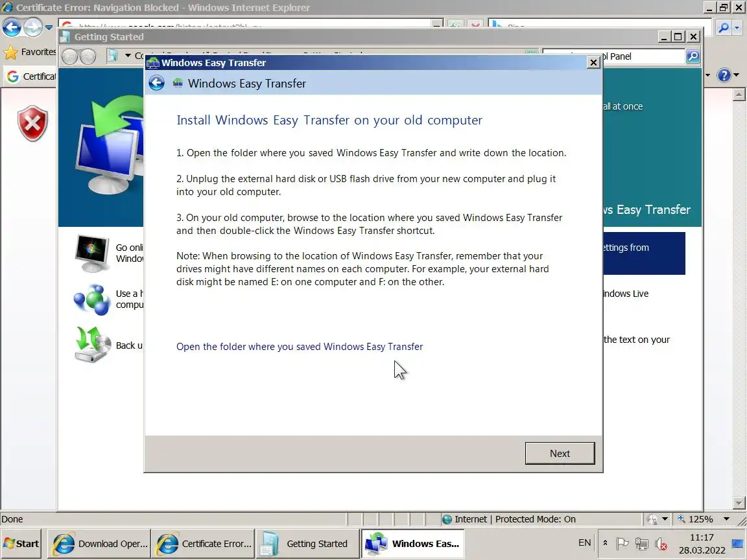Switch to Certificate Error taskbar item
The width and height of the screenshot is (747, 560).
pyautogui.click(x=203, y=544)
